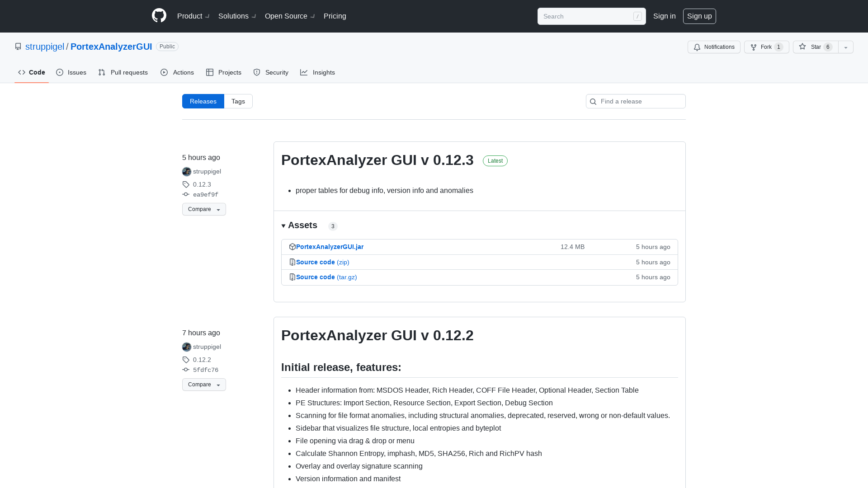Click the Sign up button
This screenshot has width=868, height=488.
pos(699,16)
